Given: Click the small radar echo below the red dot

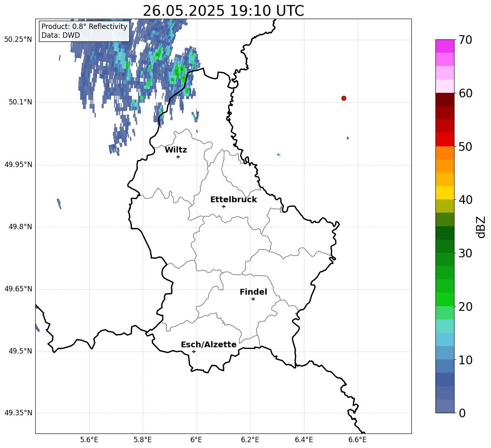Looking at the screenshot, I should 348,138.
